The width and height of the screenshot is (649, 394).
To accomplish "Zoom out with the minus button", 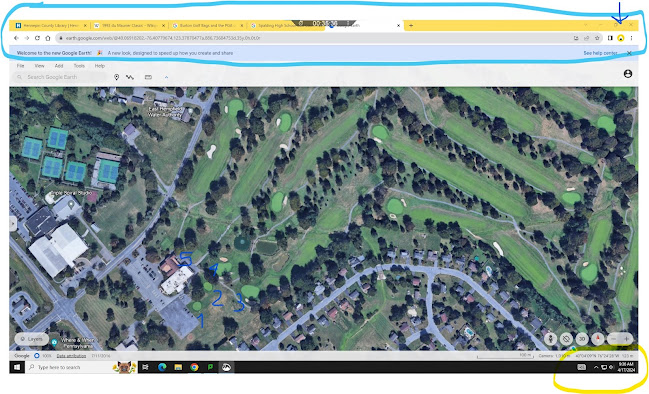I will pyautogui.click(x=614, y=339).
